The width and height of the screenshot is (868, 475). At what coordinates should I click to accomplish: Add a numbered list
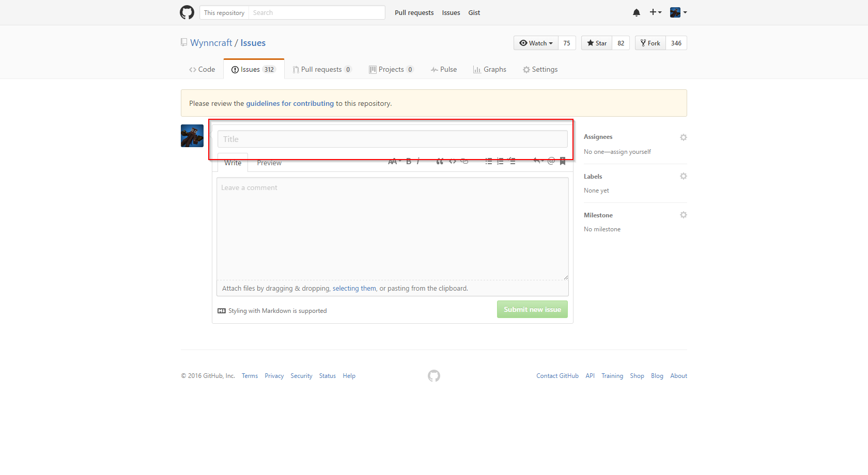coord(500,161)
